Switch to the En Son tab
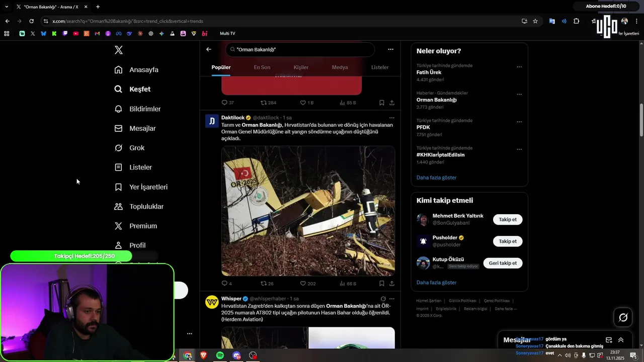The width and height of the screenshot is (644, 362). [x=262, y=67]
